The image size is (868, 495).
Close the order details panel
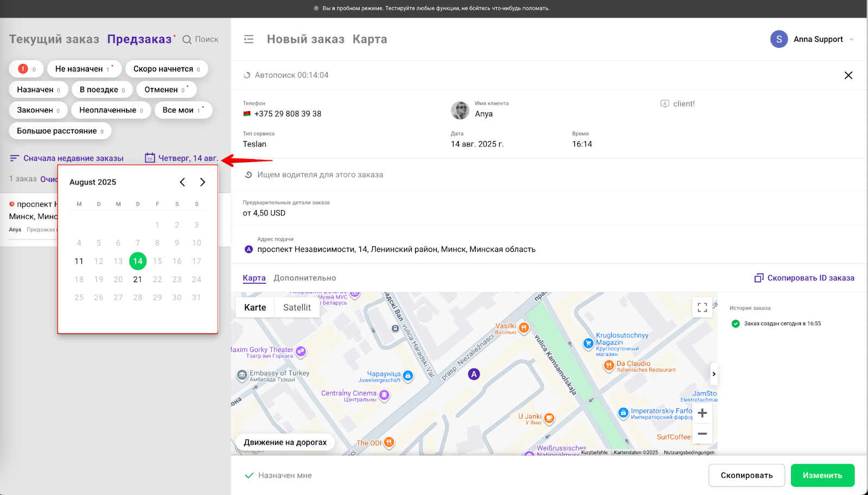848,75
